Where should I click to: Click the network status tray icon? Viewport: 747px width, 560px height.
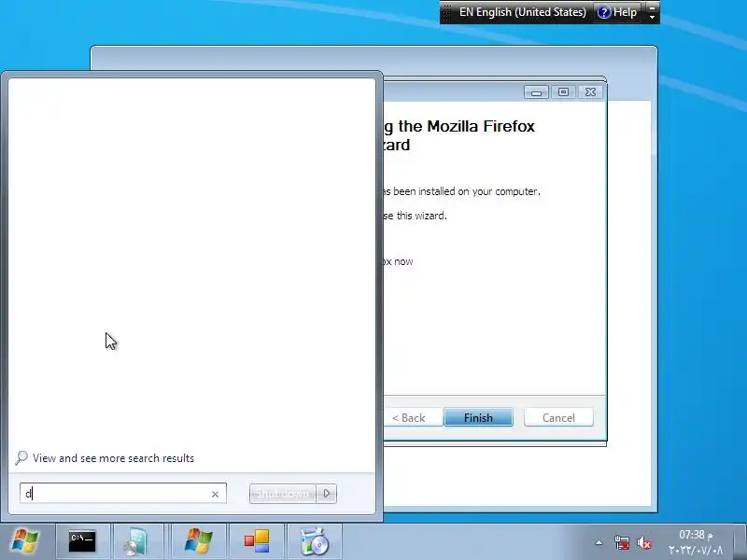click(x=622, y=542)
